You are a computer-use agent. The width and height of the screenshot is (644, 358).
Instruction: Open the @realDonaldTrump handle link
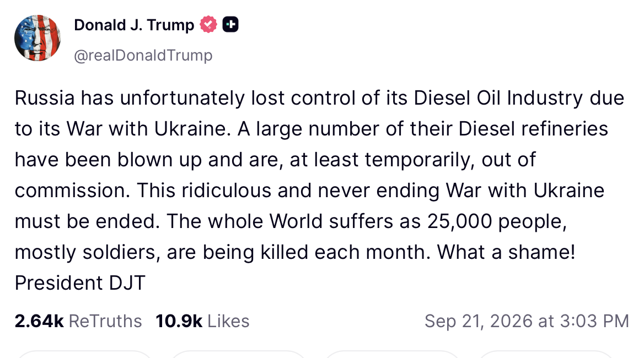point(143,55)
